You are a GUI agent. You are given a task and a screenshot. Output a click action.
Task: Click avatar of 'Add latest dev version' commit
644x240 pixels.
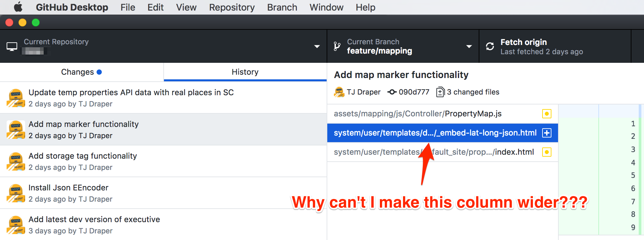pos(16,225)
